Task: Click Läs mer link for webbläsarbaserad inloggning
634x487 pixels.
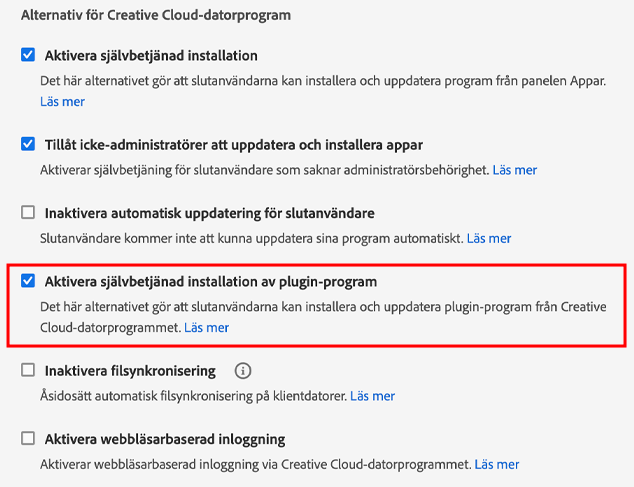Action: tap(497, 465)
